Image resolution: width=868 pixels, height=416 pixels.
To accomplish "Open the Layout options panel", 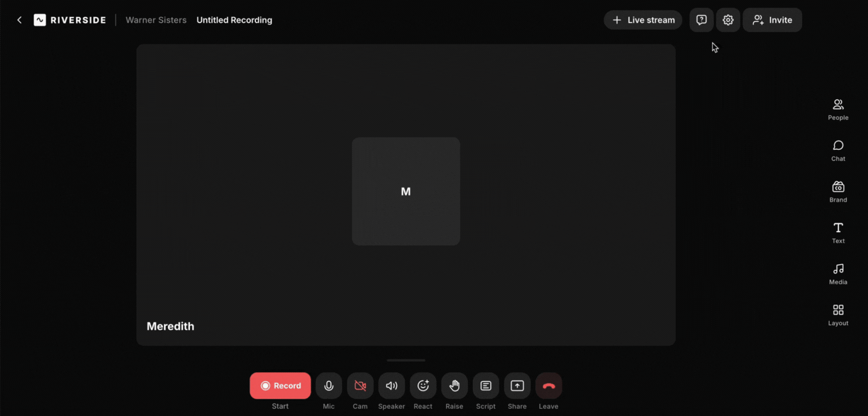I will coord(838,315).
